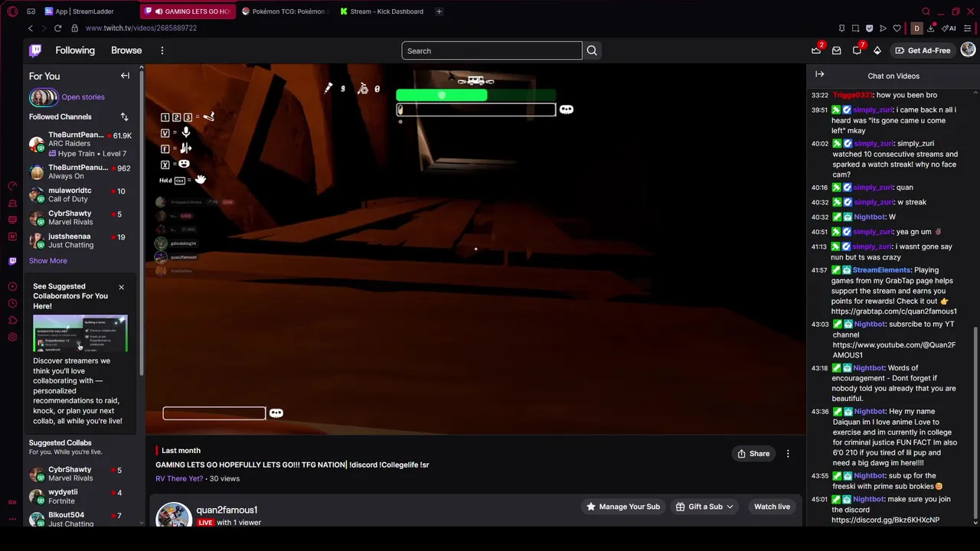Screen dimensions: 980x551
Task: Show More followed channels
Action: coord(47,261)
